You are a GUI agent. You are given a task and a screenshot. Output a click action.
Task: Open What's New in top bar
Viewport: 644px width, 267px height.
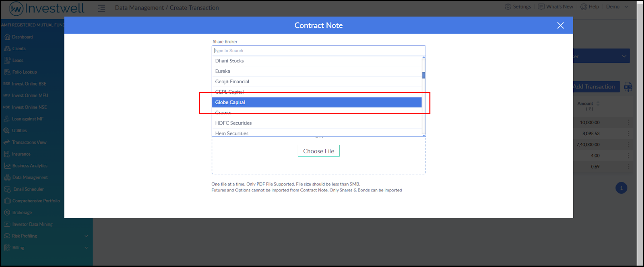[555, 7]
